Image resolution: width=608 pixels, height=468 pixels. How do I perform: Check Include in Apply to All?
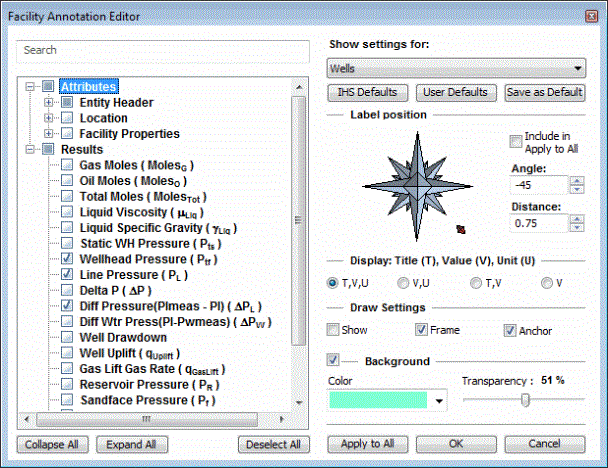tap(516, 141)
